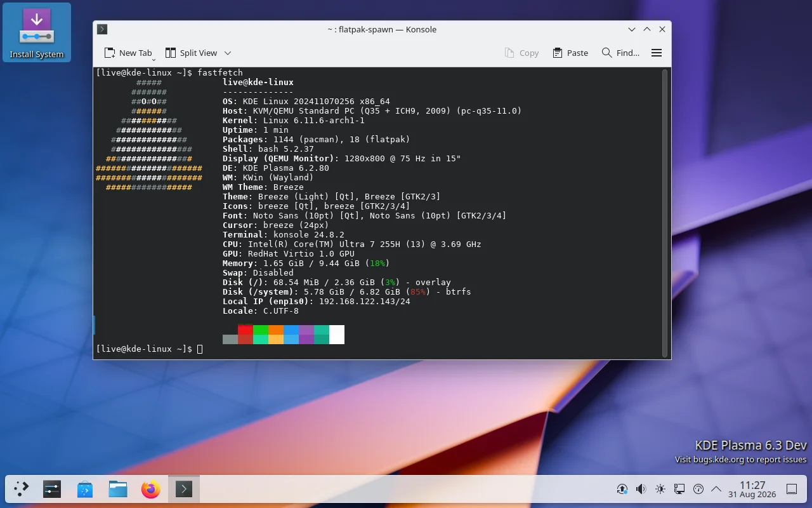
Task: Maximize the Konsole window
Action: coord(647,29)
